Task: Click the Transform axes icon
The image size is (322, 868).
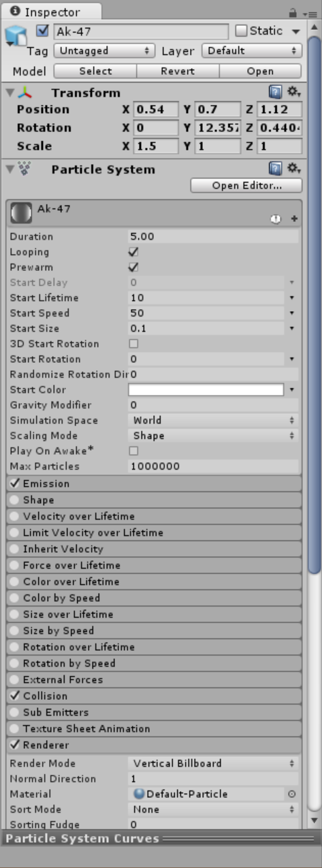Action: 25,93
